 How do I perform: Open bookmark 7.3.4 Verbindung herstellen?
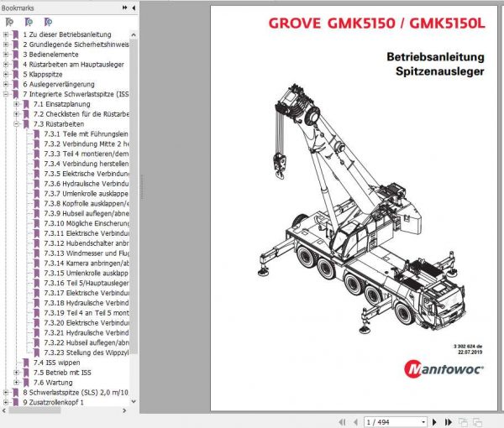(87, 164)
